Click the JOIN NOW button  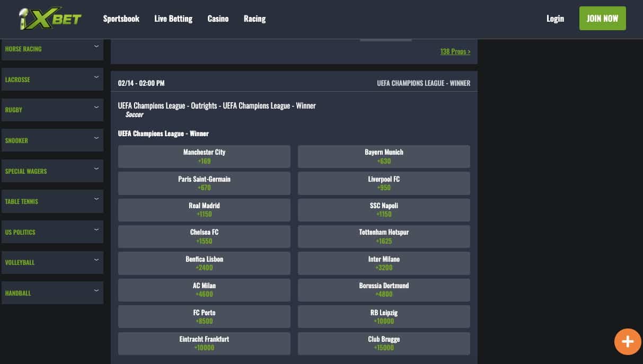602,19
